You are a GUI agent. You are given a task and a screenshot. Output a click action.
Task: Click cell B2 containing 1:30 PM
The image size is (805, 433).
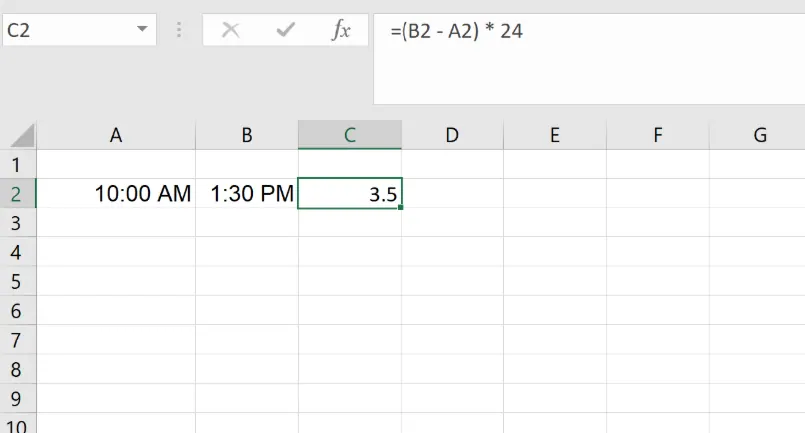coord(246,194)
